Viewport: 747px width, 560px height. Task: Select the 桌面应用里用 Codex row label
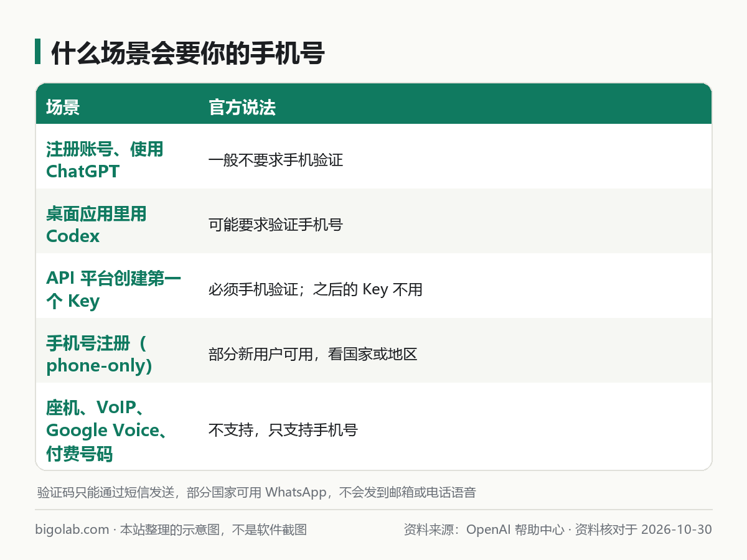pyautogui.click(x=96, y=225)
